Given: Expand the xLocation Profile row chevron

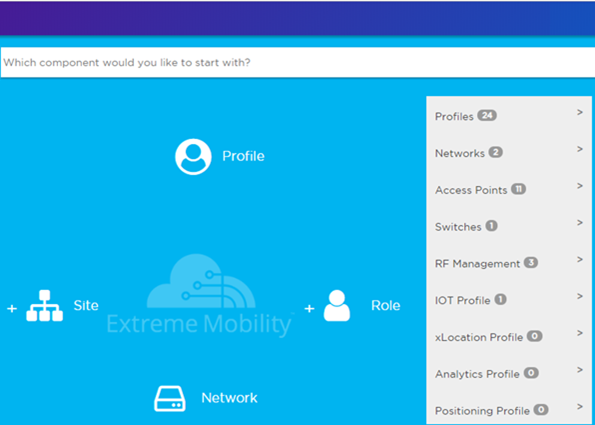Looking at the screenshot, I should 580,333.
